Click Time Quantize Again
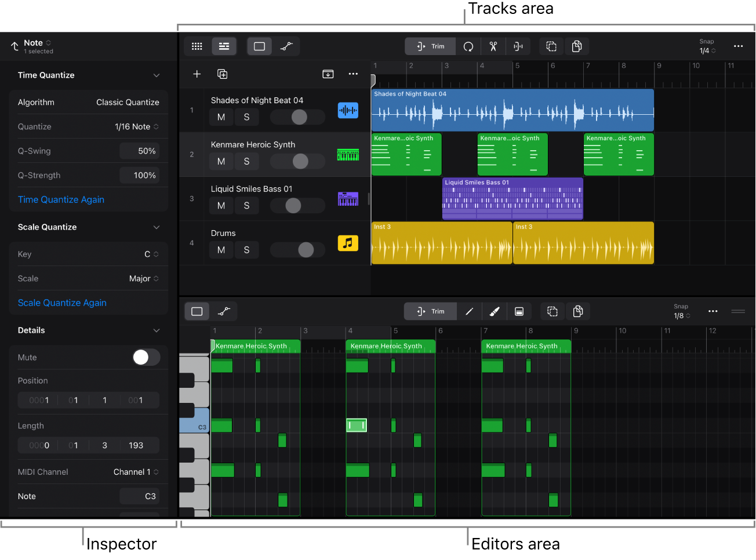 61,199
